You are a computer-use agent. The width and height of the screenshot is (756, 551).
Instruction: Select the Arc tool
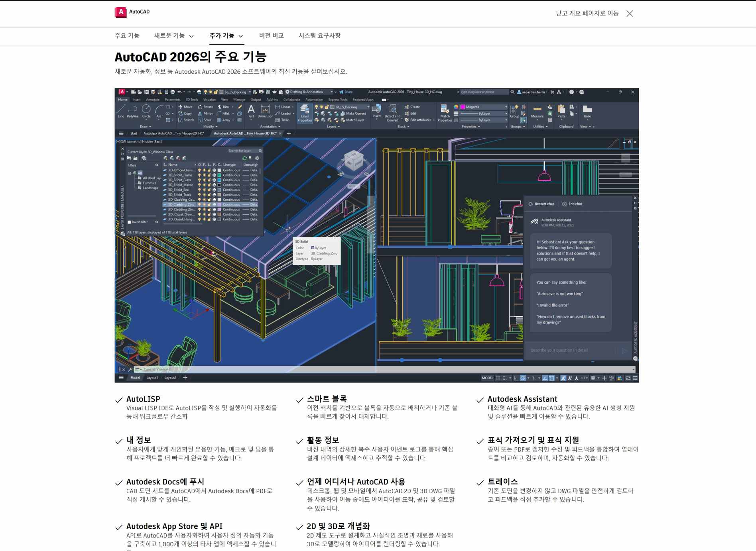pyautogui.click(x=159, y=111)
